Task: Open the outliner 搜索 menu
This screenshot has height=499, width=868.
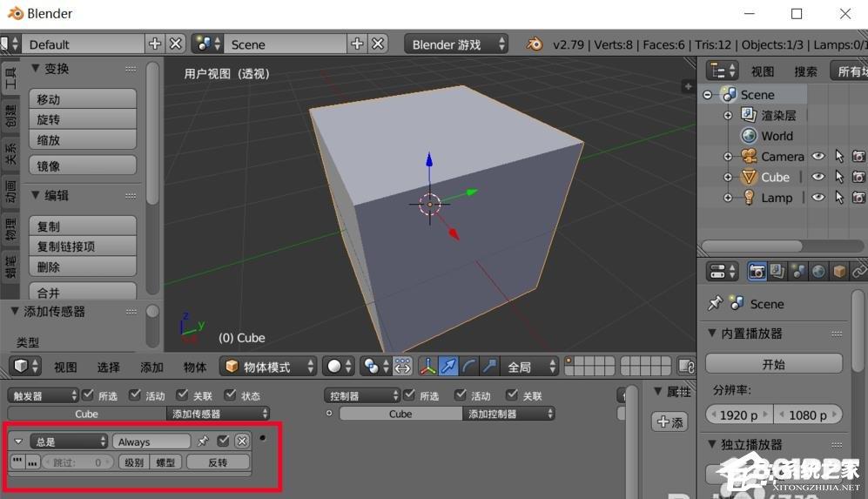Action: tap(805, 71)
